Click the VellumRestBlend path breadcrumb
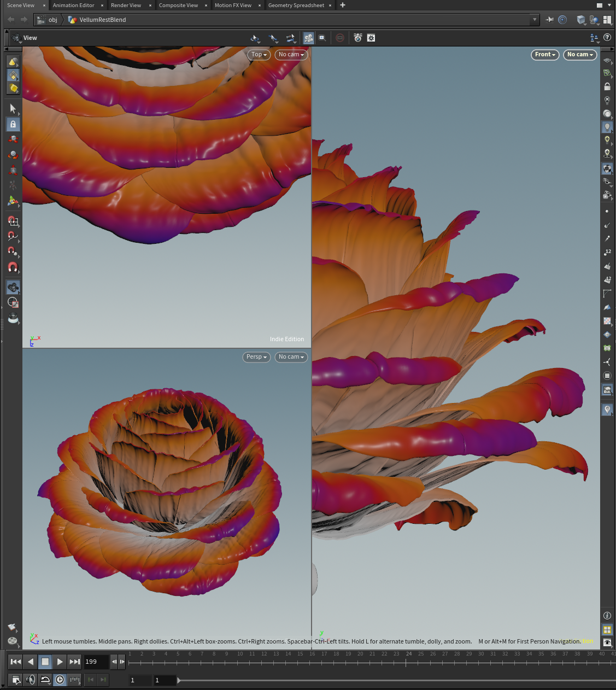 (103, 20)
